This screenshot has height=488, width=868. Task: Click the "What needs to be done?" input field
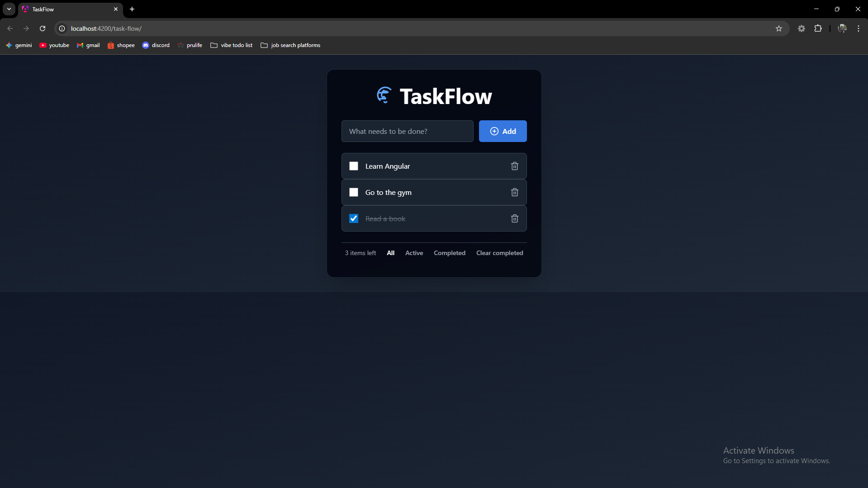point(407,131)
